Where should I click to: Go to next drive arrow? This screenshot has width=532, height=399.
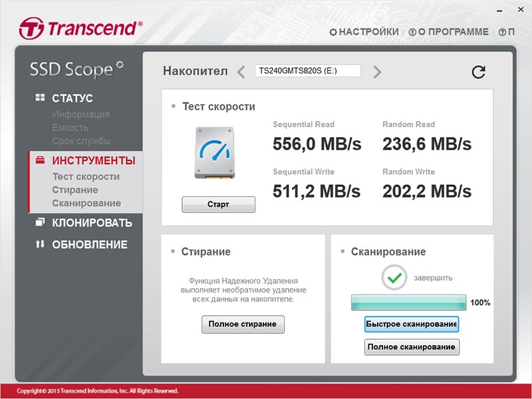point(377,72)
